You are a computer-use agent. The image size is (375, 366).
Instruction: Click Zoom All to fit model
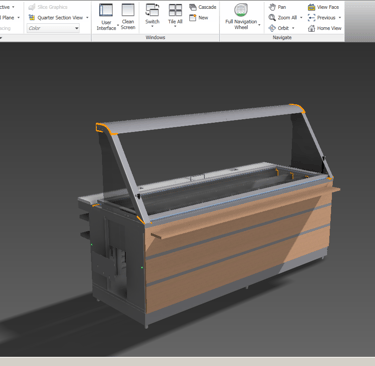click(283, 18)
